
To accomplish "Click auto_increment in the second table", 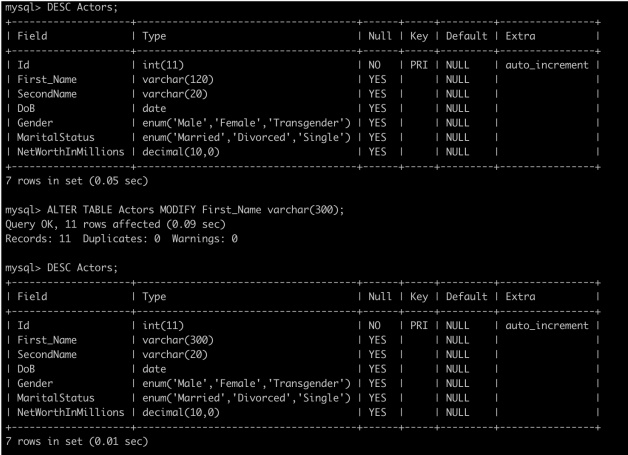I will pos(547,326).
